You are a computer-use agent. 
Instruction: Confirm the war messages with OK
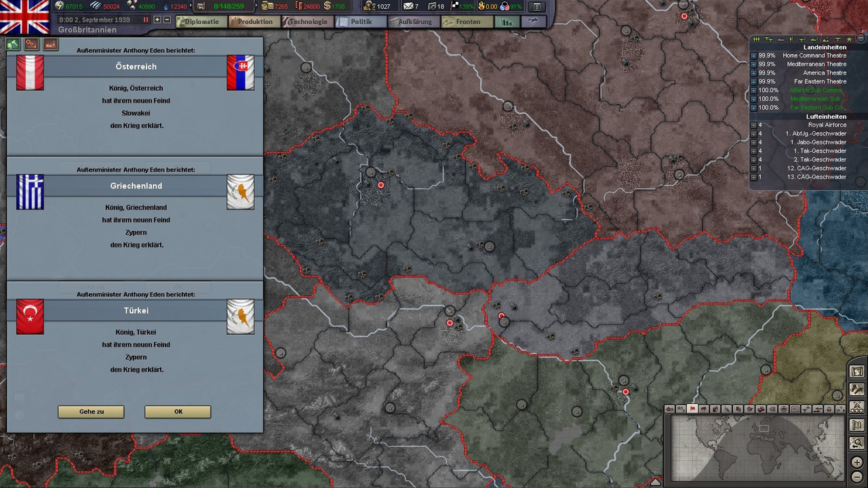(x=178, y=411)
